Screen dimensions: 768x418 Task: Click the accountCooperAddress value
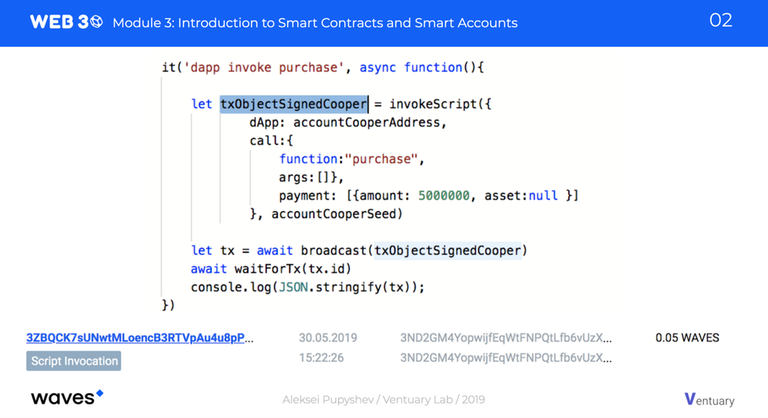click(366, 122)
